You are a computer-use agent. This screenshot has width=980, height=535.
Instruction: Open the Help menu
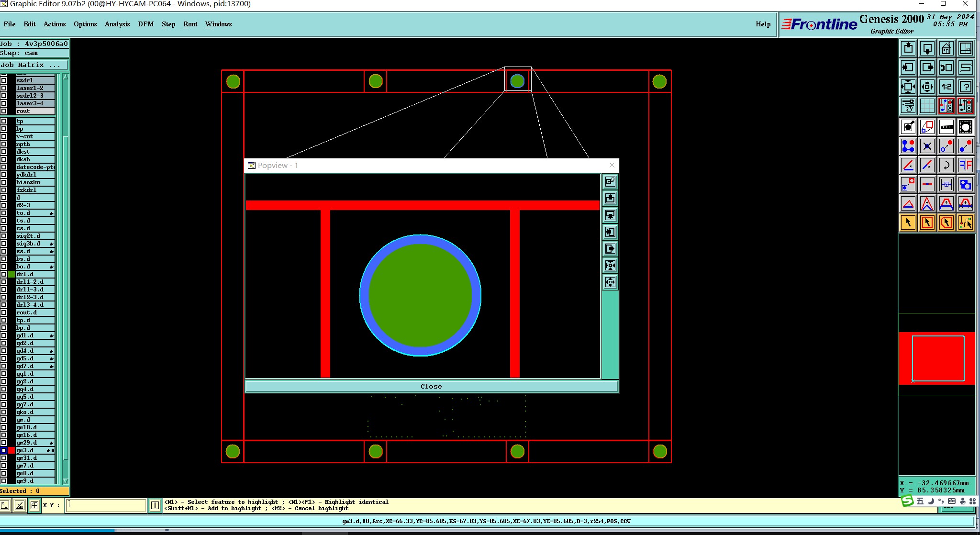pos(763,24)
